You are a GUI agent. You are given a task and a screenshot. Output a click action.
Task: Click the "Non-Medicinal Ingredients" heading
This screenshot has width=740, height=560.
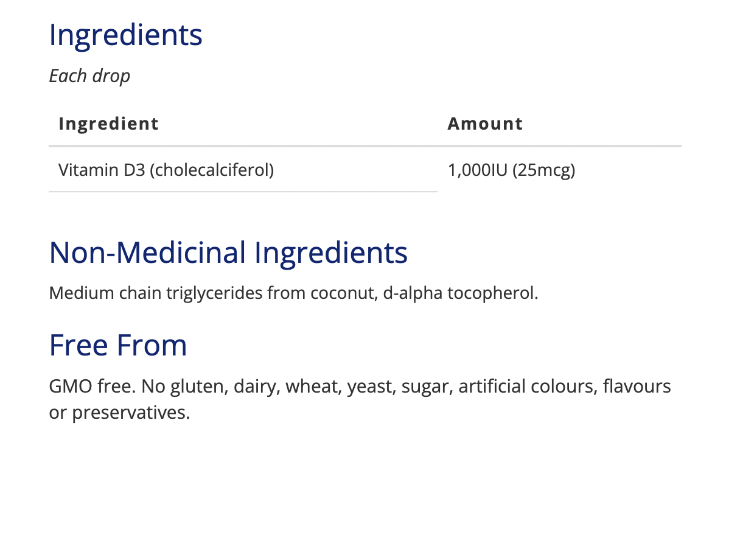(x=228, y=252)
